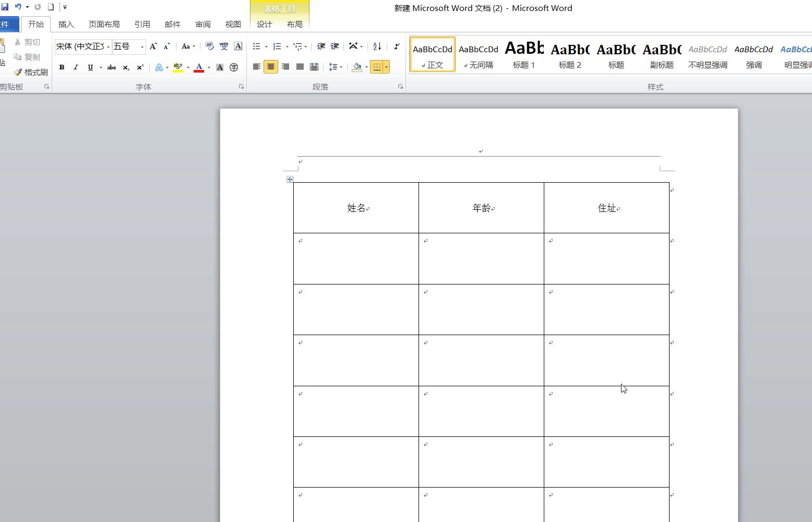812x522 pixels.
Task: Toggle bold formatting
Action: (62, 67)
